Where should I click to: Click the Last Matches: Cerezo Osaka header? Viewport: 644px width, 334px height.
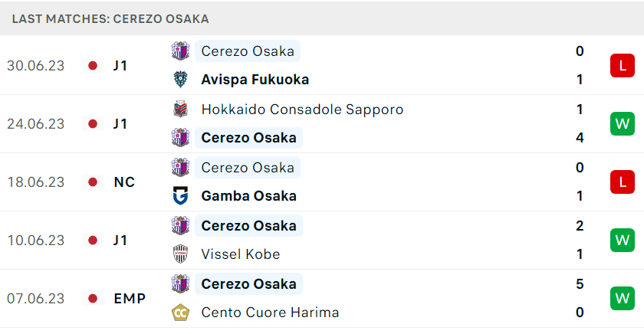pos(110,19)
